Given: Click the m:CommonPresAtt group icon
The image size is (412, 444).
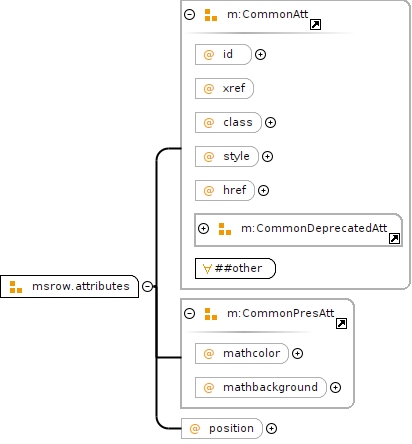Looking at the screenshot, I should (211, 314).
